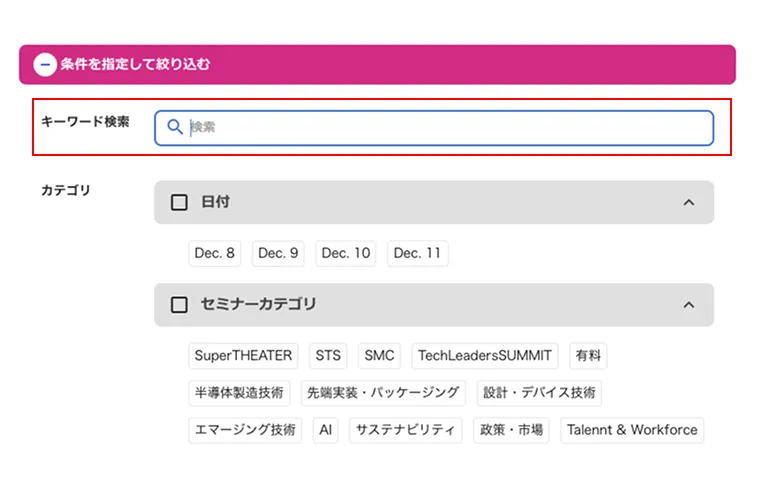
Task: Select the Dec. 8 date tag
Action: point(215,253)
